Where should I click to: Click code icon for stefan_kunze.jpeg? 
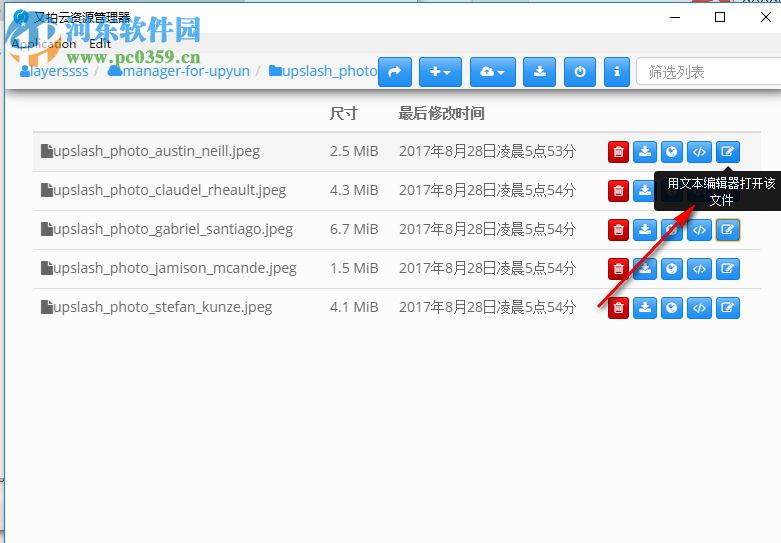699,308
